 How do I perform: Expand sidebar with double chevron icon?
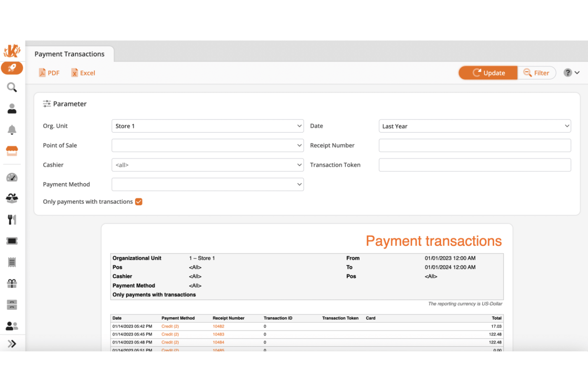pyautogui.click(x=12, y=344)
